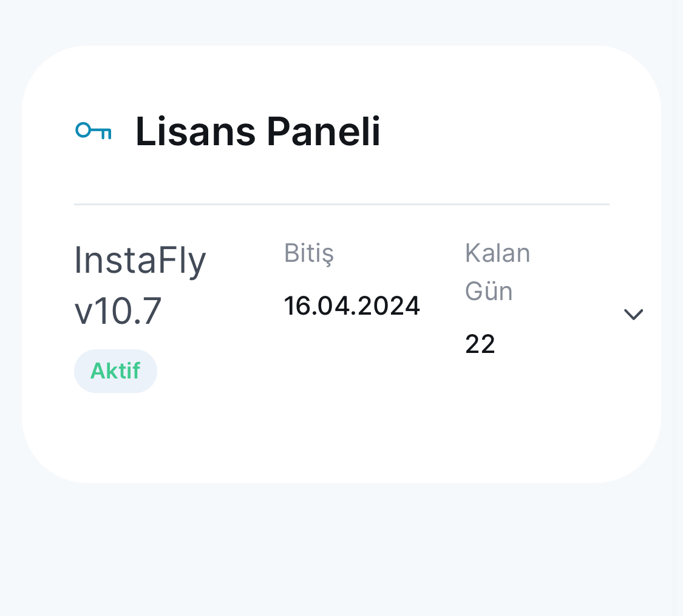Select the green Aktif status badge
683x616 pixels.
115,371
